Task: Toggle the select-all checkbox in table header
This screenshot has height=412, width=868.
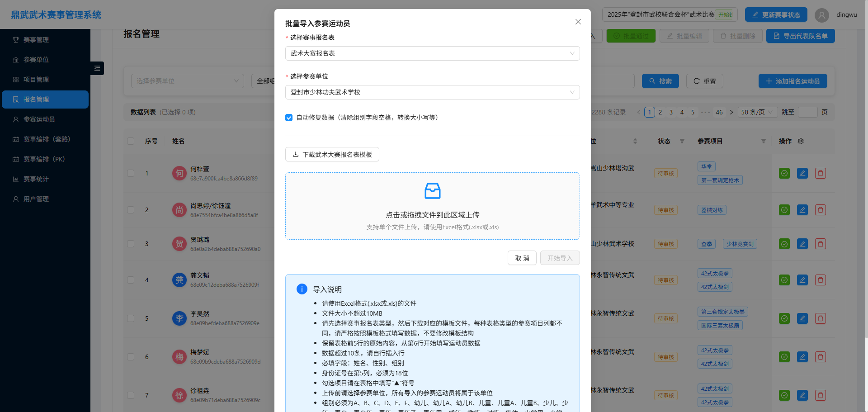Action: (x=131, y=141)
